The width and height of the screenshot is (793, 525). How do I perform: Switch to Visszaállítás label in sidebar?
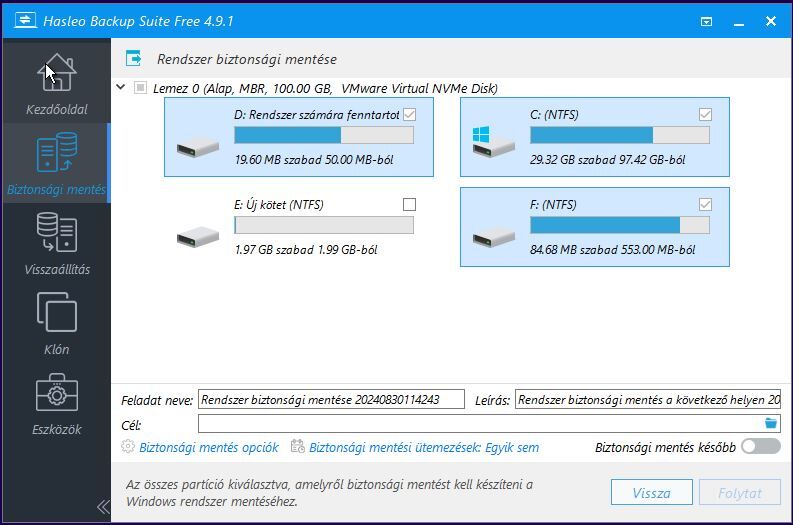(x=57, y=270)
